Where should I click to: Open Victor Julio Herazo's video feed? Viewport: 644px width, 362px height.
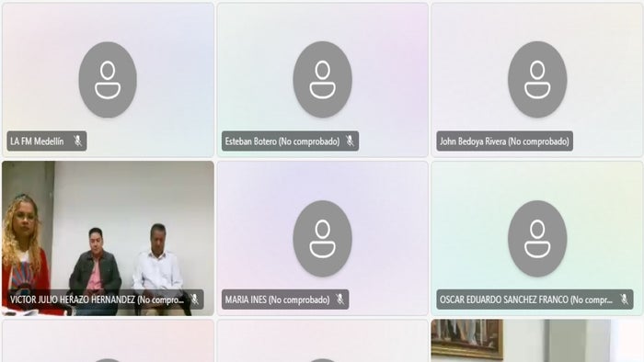tap(108, 238)
